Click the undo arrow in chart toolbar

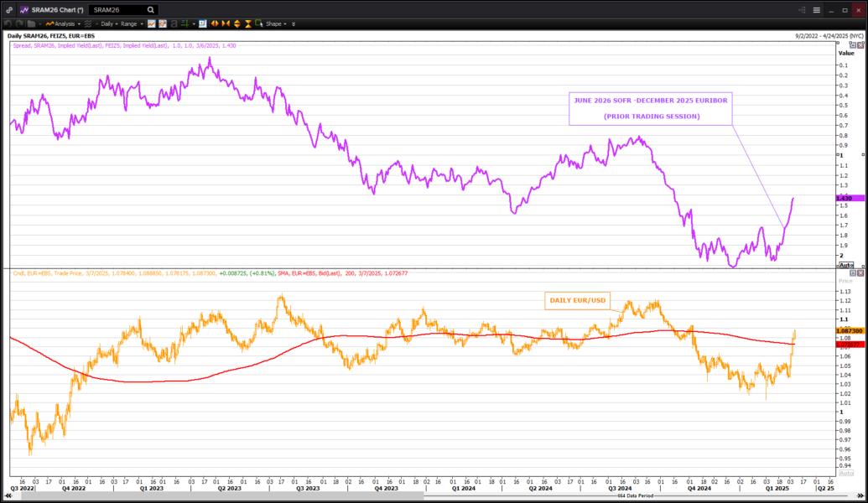point(8,23)
